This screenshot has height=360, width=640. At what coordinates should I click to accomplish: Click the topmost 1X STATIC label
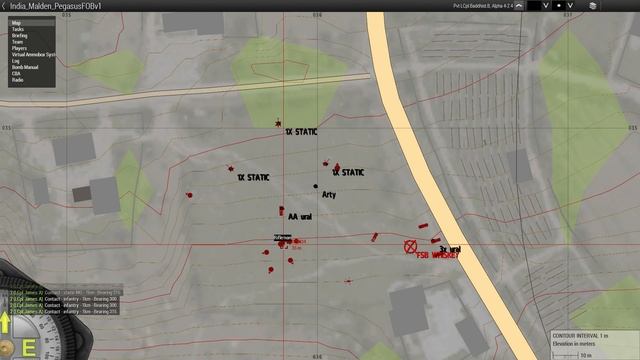(301, 132)
